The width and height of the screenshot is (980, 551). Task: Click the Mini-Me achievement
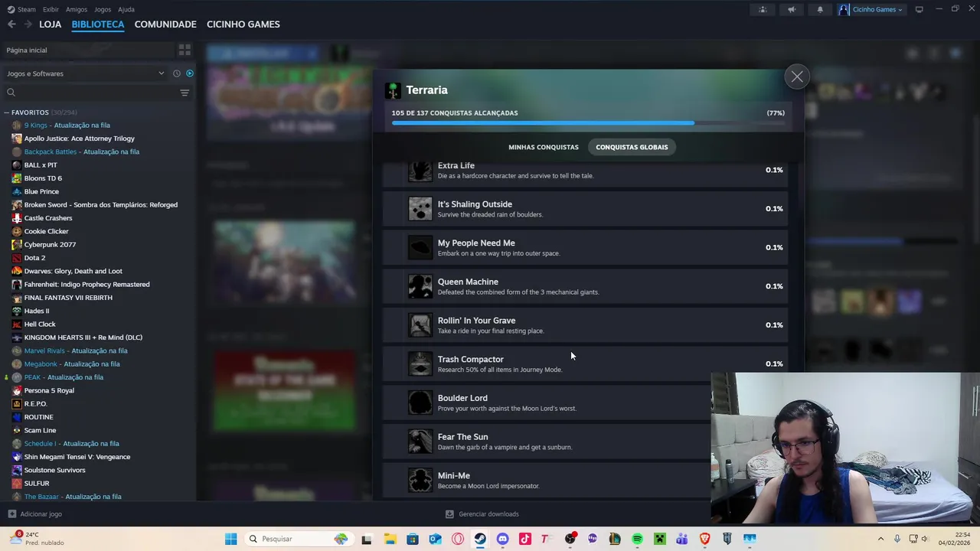point(547,480)
